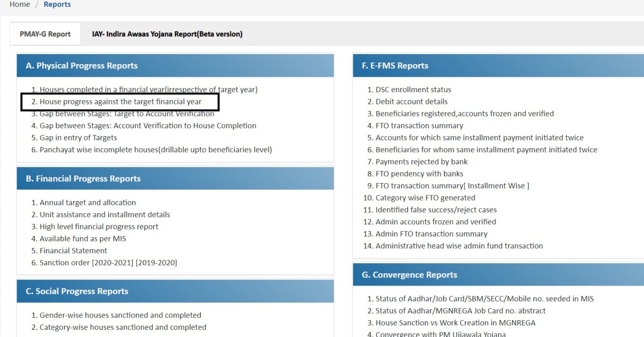This screenshot has width=644, height=337.
Task: Select Annual target and allocation report
Action: pos(88,203)
